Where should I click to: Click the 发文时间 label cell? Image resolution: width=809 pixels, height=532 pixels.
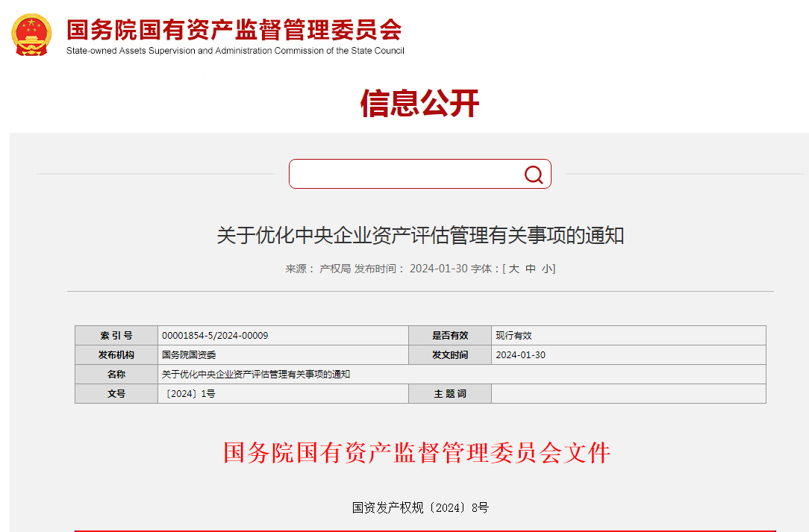coord(450,355)
